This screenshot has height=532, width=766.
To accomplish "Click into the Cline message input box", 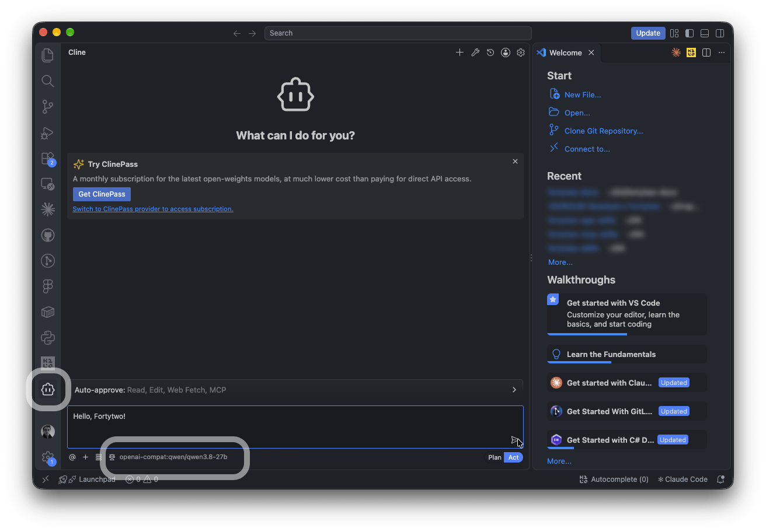I will (x=295, y=427).
